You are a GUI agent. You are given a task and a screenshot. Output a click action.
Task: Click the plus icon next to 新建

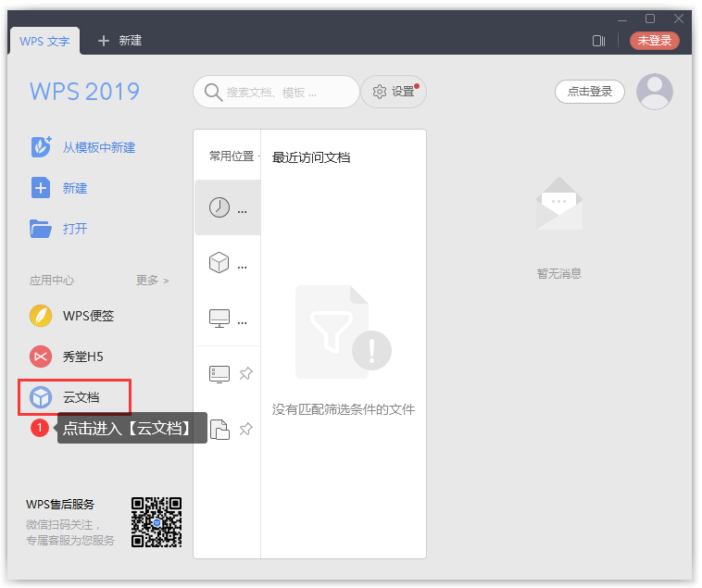pos(104,41)
